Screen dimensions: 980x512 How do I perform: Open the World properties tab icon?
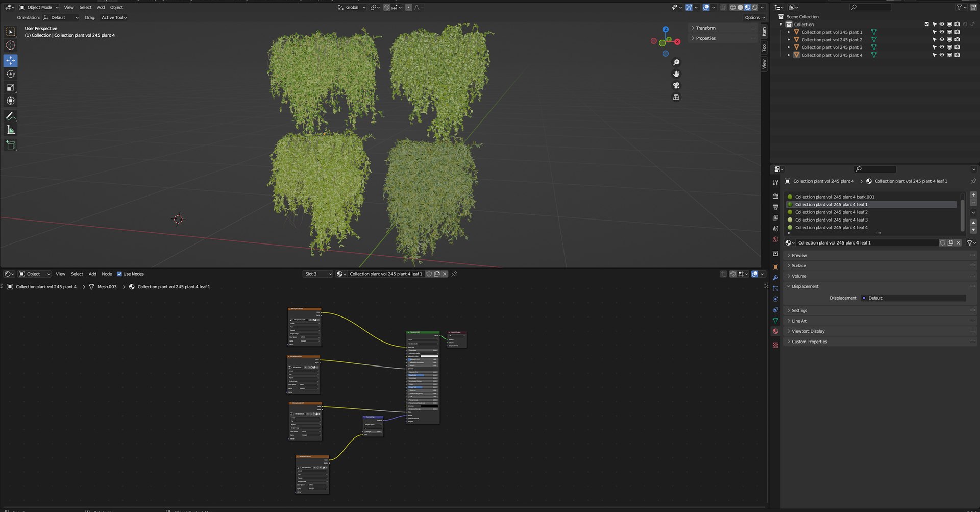[775, 239]
